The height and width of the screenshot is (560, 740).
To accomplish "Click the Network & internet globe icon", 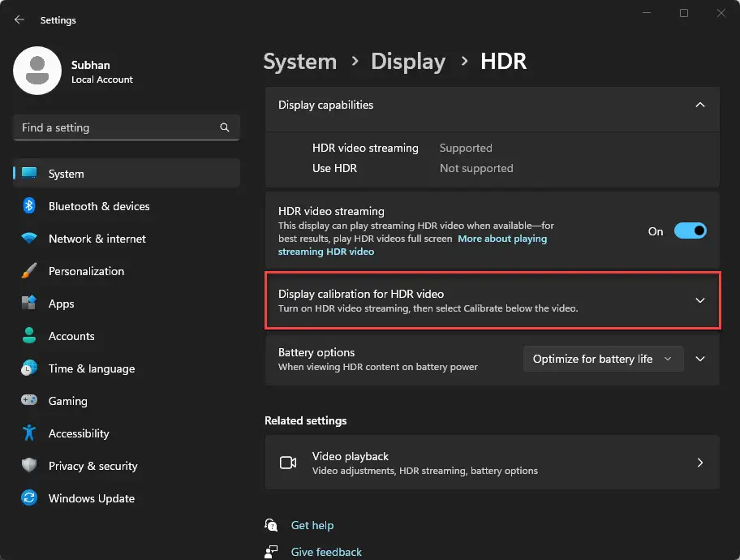I will tap(30, 239).
